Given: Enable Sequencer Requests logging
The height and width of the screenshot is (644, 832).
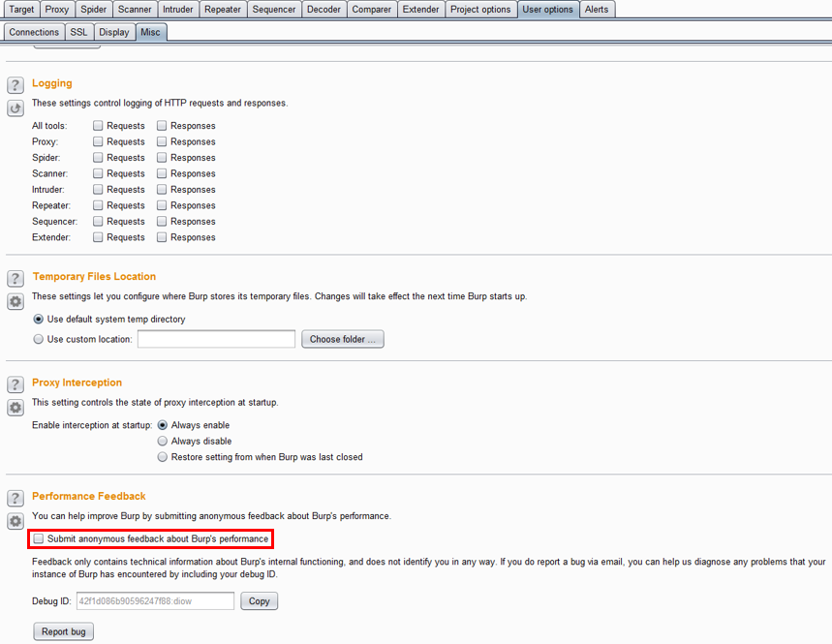Looking at the screenshot, I should coord(98,221).
